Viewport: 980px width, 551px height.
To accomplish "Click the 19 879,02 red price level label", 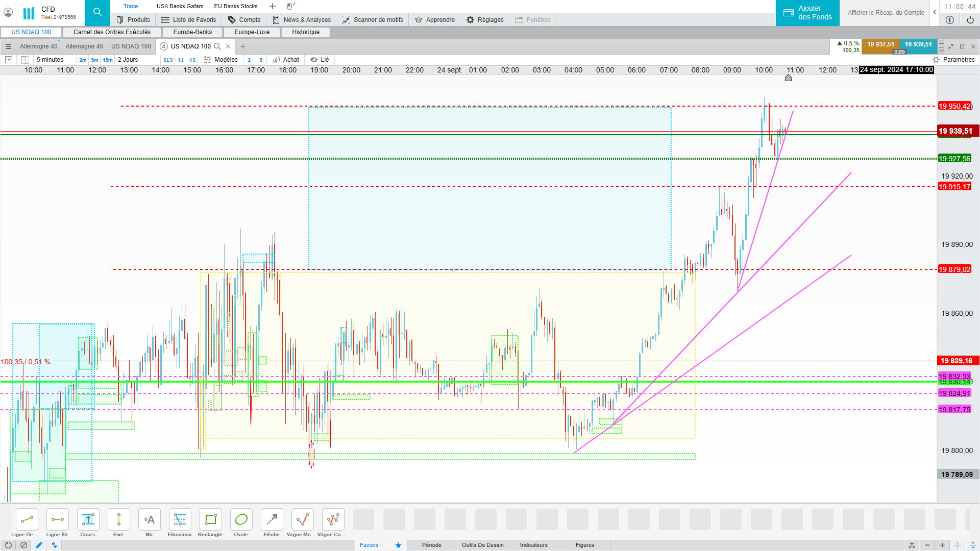I will tap(954, 269).
